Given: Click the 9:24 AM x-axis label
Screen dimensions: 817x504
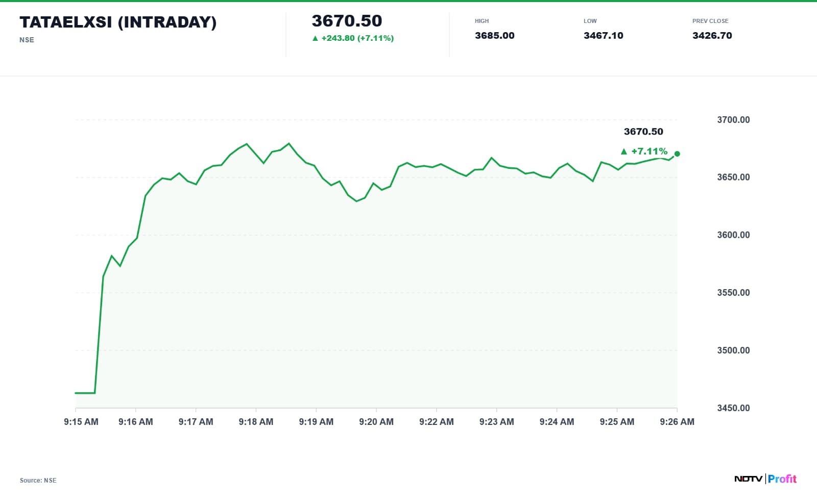Looking at the screenshot, I should coord(557,422).
